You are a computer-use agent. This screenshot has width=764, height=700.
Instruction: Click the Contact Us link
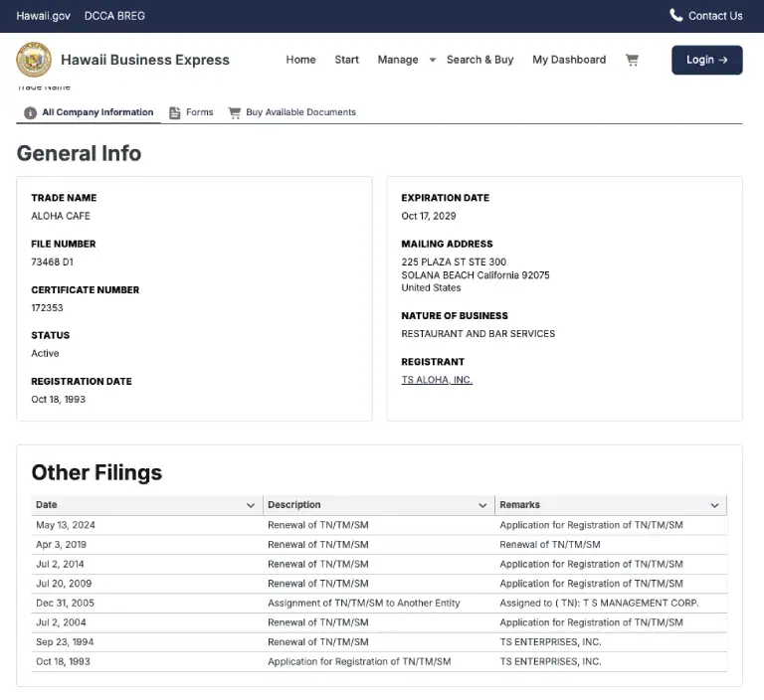[x=706, y=16]
